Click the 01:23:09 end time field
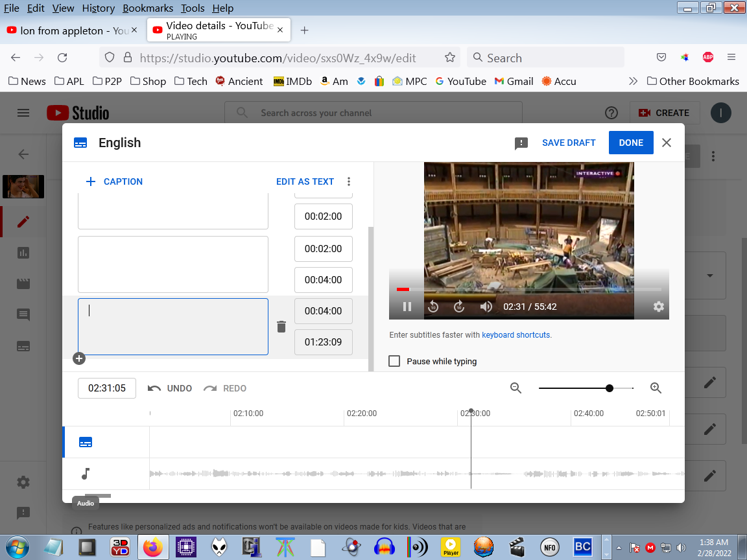Image resolution: width=747 pixels, height=560 pixels. pyautogui.click(x=324, y=342)
